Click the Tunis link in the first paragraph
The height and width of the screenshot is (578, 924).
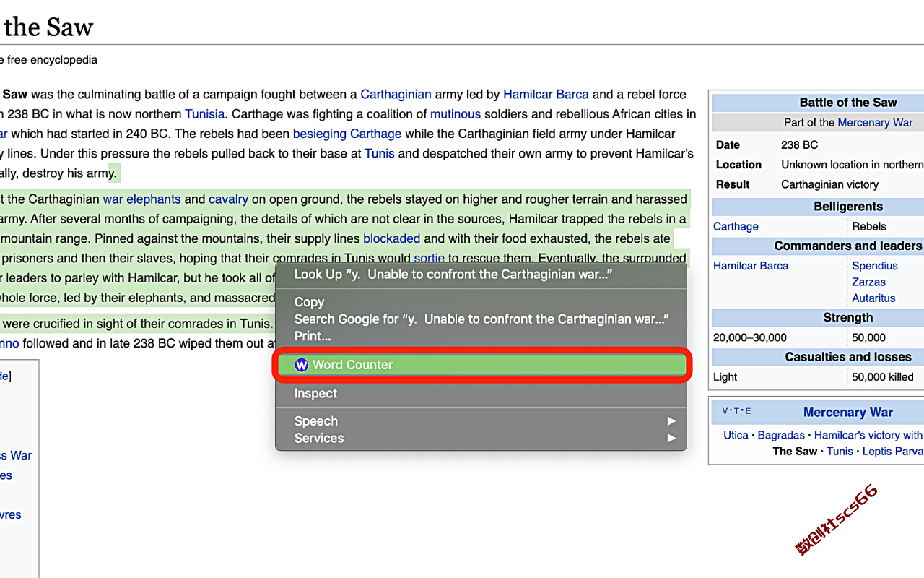380,153
